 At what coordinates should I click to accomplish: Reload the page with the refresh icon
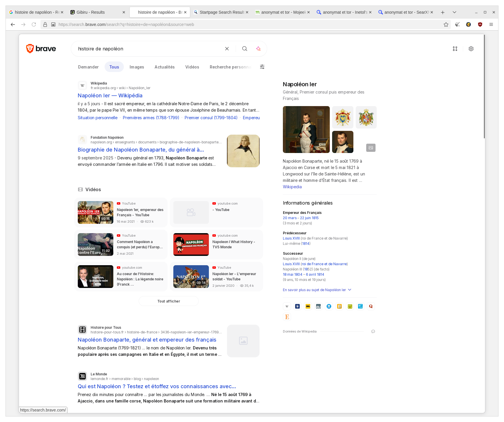pos(34,24)
